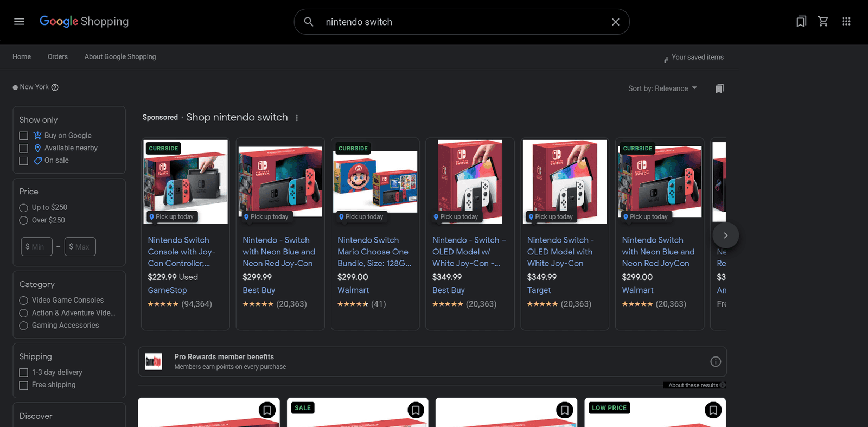Click the Walmart seller under Mario bundle
Viewport: 868px width, 427px height.
coord(353,290)
